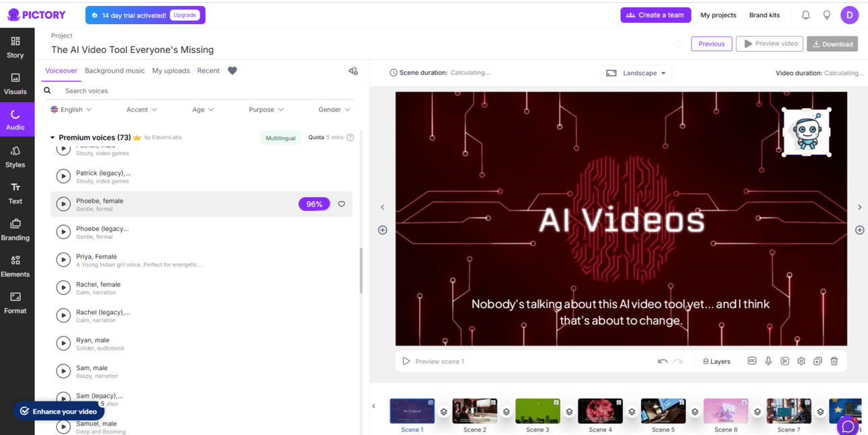Click the Preview video button
Image resolution: width=868 pixels, height=435 pixels.
[x=770, y=44]
